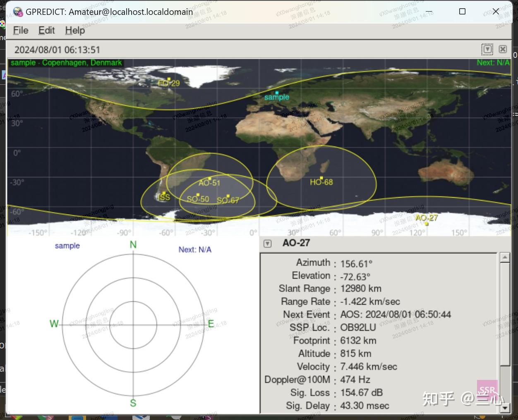Open the map module options popup arrow

487,49
